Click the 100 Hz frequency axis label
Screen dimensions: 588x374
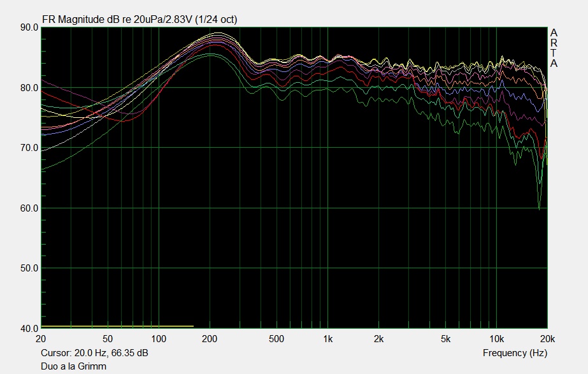point(159,339)
